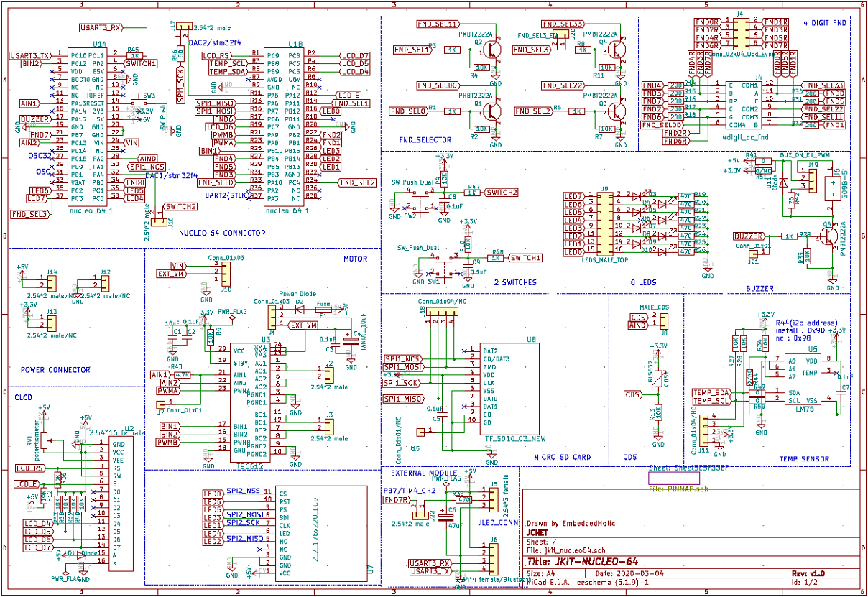Viewport: 868px width, 597px height.
Task: Select transistor Q1 PMBT2222A
Action: click(492, 111)
